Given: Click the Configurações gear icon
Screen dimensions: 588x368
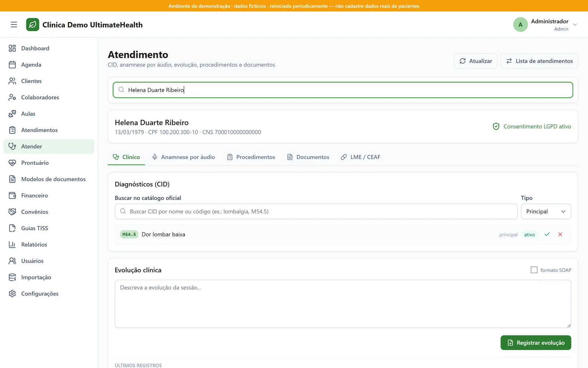Looking at the screenshot, I should pyautogui.click(x=12, y=294).
